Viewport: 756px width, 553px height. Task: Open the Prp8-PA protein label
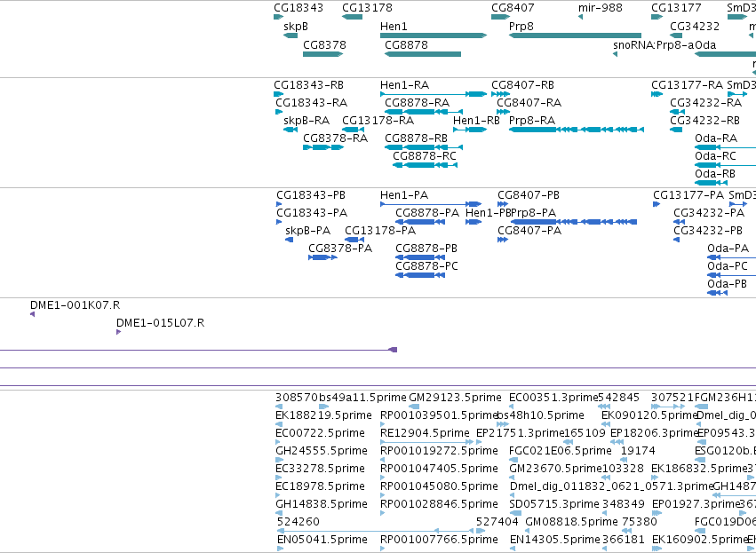pyautogui.click(x=533, y=213)
